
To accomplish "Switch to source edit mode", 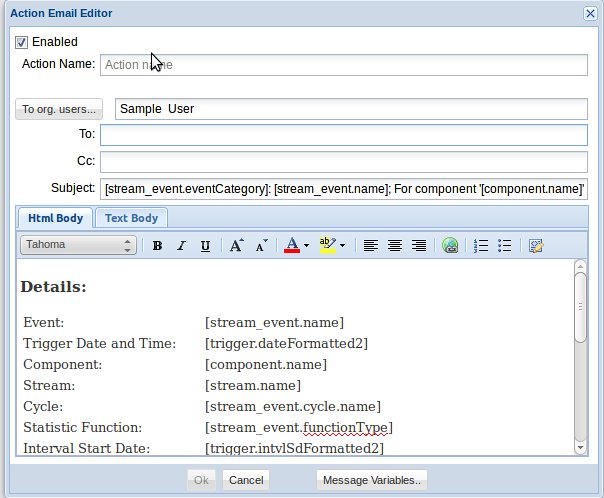I will pyautogui.click(x=536, y=245).
